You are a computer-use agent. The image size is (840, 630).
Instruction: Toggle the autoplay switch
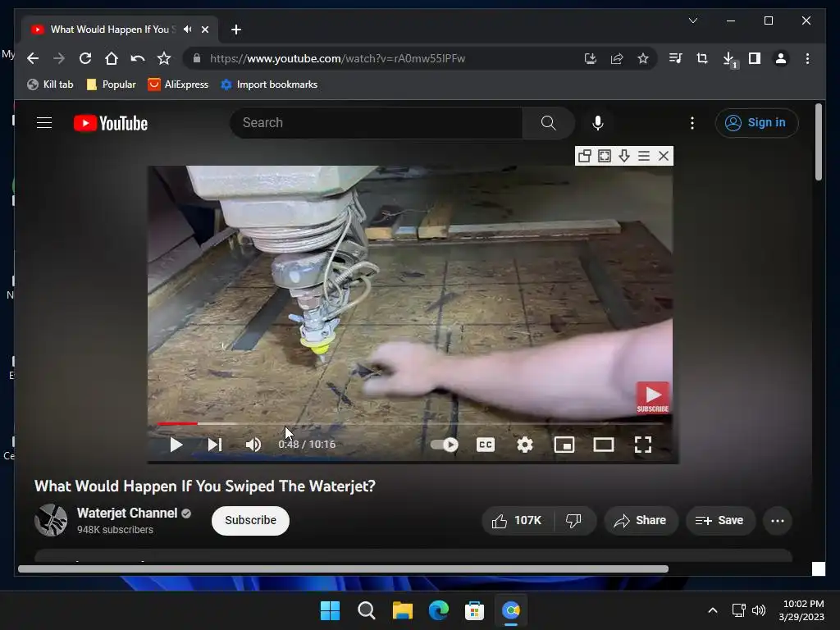[x=444, y=445]
